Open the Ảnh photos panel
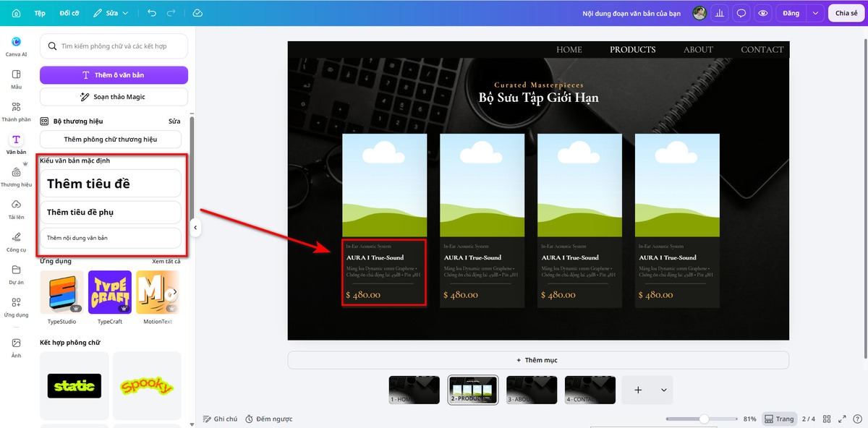This screenshot has height=428, width=868. click(16, 347)
